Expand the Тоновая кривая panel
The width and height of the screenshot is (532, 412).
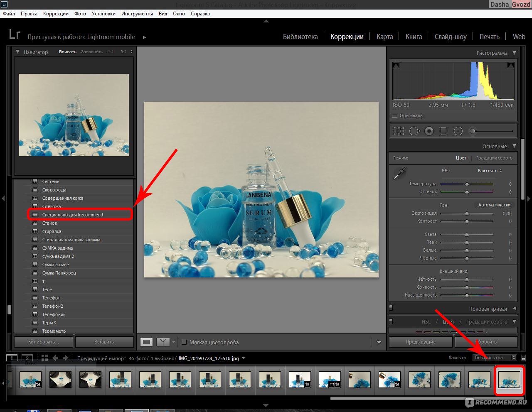(x=514, y=309)
